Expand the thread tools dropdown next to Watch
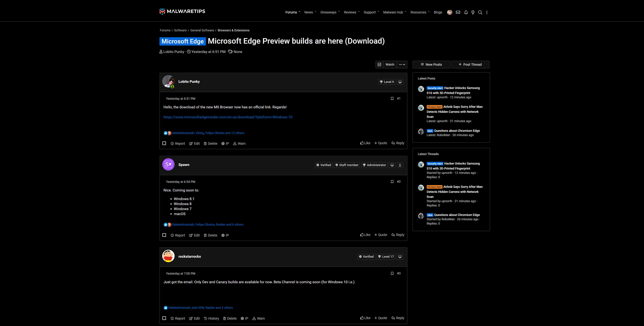This screenshot has height=326, width=644. click(402, 64)
